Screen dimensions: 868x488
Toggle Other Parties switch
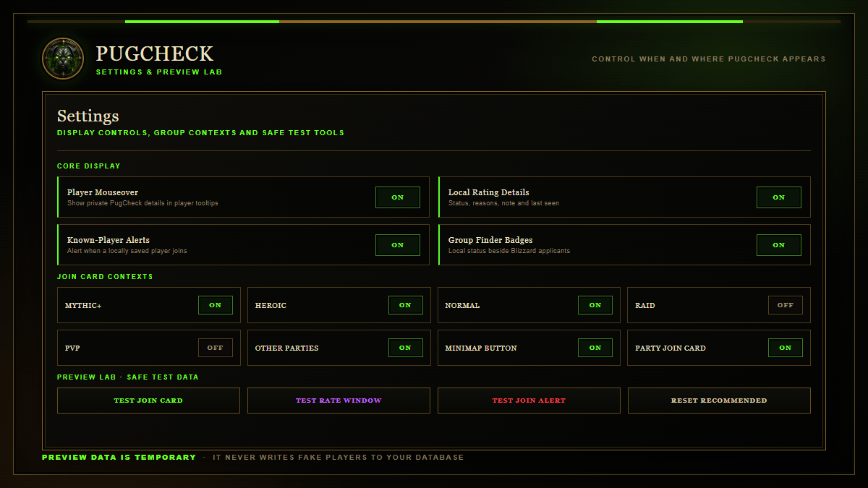click(x=406, y=348)
